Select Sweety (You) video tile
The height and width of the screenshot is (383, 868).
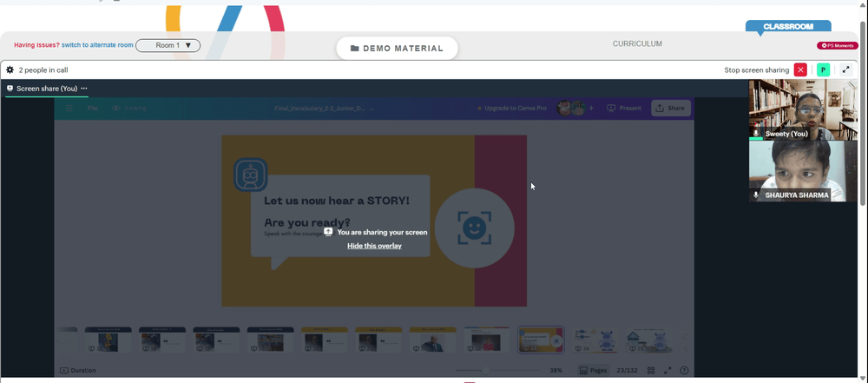(803, 109)
